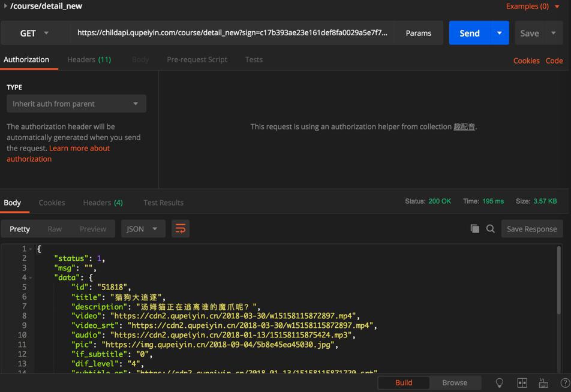Screen dimensions: 571x392
Task: Click the "description" line in the response
Action: [166, 306]
